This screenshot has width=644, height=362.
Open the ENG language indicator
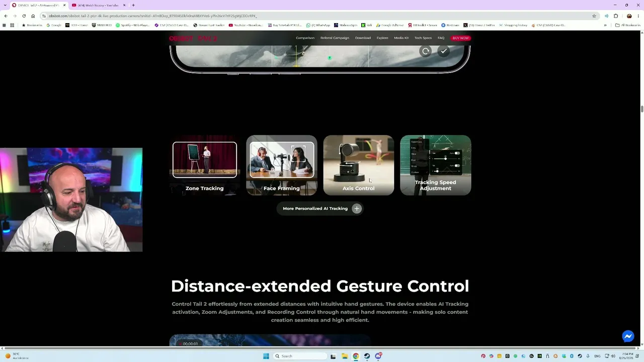point(597,356)
